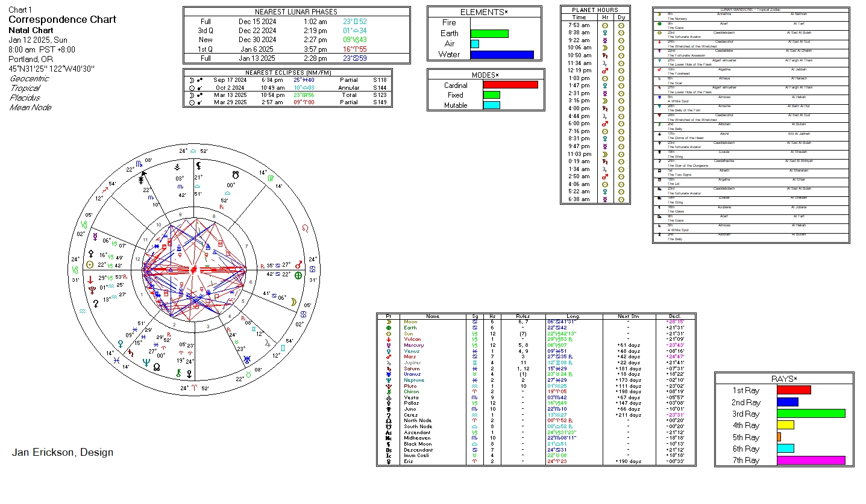This screenshot has height=504, width=866.
Task: Select the Saturn hour glyph at 10:50 am
Action: [604, 55]
